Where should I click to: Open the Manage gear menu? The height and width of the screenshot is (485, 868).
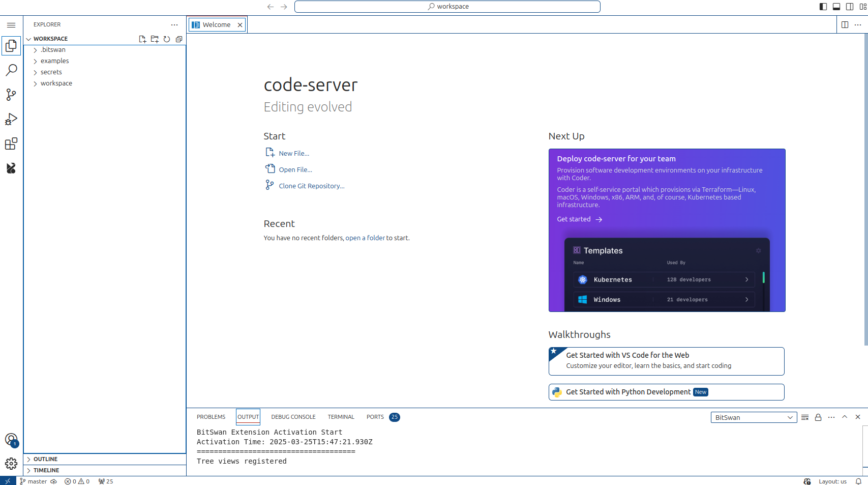click(11, 464)
